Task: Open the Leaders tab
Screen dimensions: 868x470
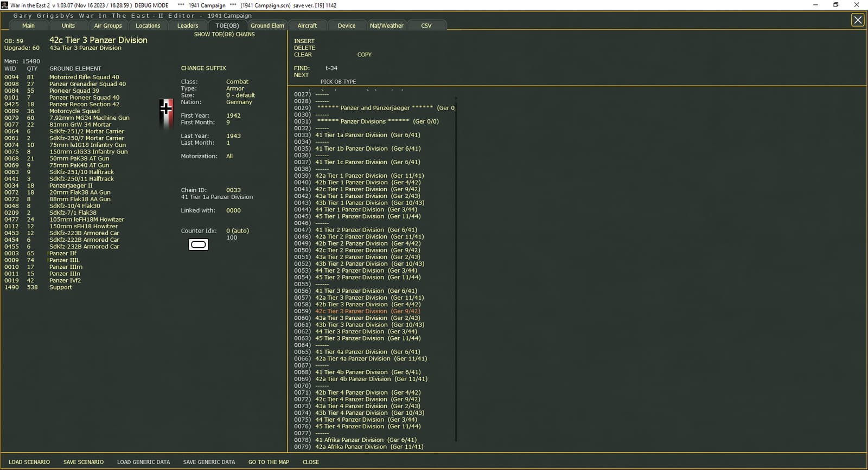Action: 188,25
